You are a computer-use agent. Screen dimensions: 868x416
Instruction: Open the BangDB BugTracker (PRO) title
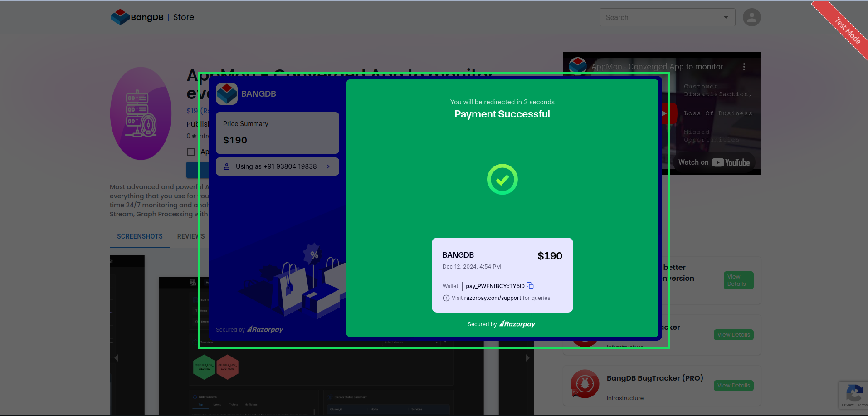pyautogui.click(x=655, y=378)
